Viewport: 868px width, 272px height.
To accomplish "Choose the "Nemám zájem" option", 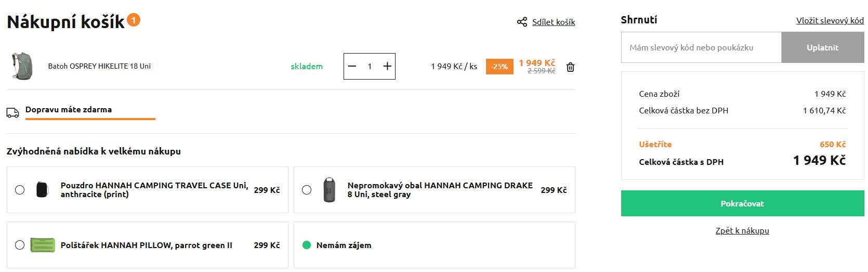I will [307, 245].
